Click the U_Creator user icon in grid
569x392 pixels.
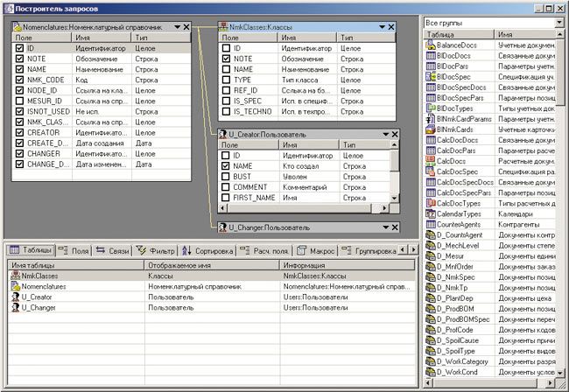pos(16,297)
